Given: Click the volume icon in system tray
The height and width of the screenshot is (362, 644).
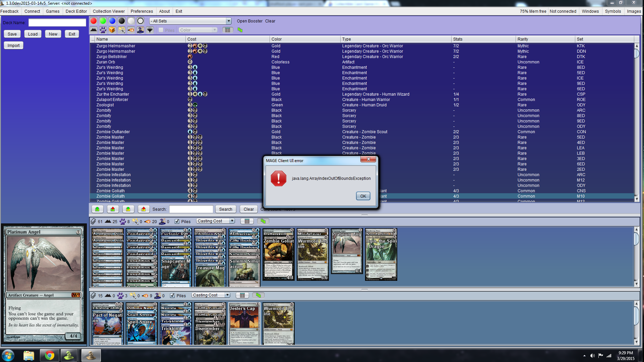Looking at the screenshot, I should pos(592,356).
